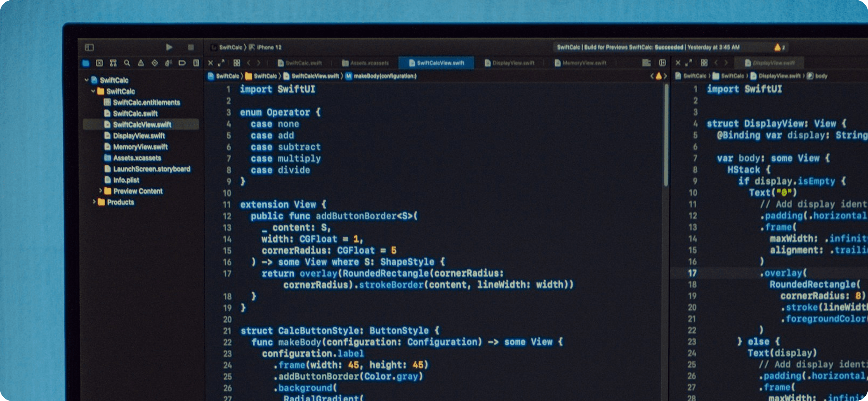Click the Stop build button
This screenshot has width=868, height=401.
point(191,47)
